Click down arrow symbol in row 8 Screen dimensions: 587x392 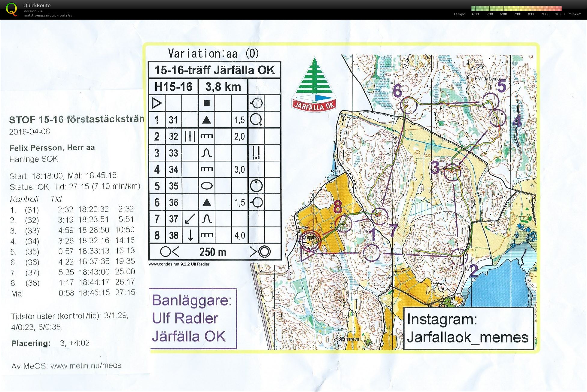[190, 235]
